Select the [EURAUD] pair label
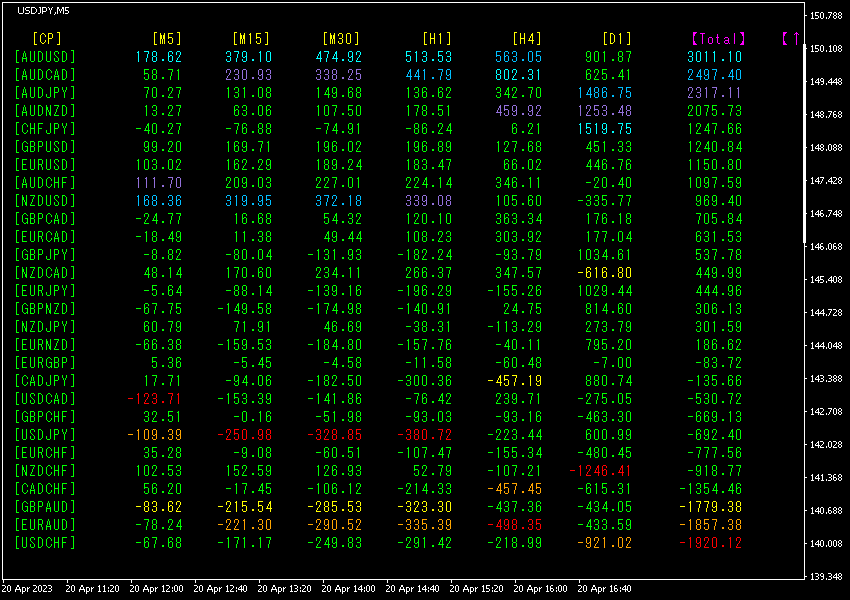 pyautogui.click(x=45, y=525)
